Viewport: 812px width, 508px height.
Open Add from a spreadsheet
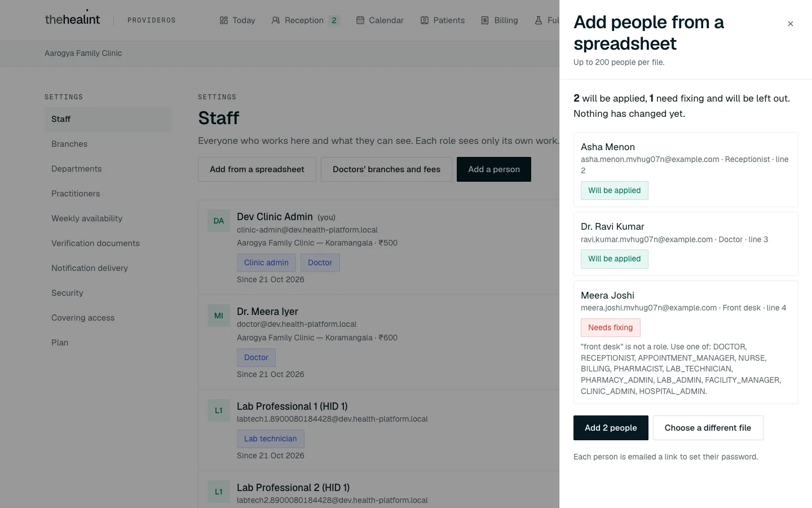[257, 169]
